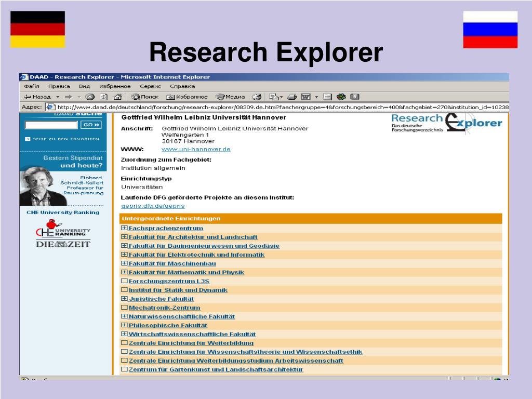The height and width of the screenshot is (399, 532).
Task: Open Institut für Statik und Dynamik link
Action: pos(178,290)
